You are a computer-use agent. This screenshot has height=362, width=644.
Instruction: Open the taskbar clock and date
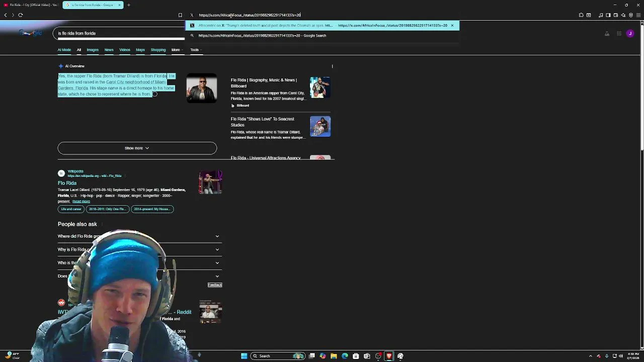click(x=633, y=356)
